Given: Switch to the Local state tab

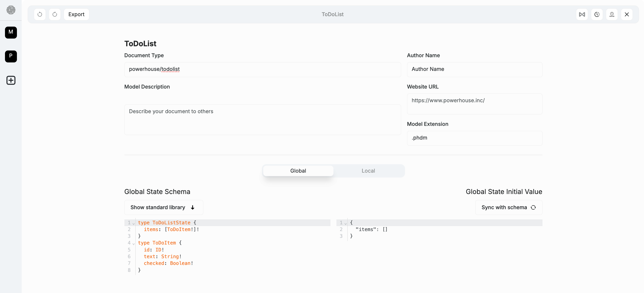Looking at the screenshot, I should tap(368, 171).
